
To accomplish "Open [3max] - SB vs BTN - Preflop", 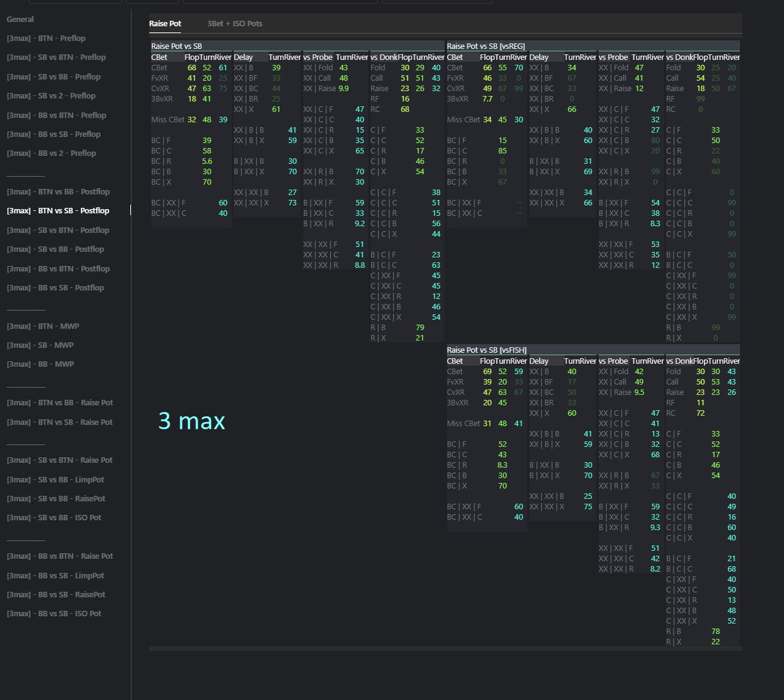I will pos(56,57).
